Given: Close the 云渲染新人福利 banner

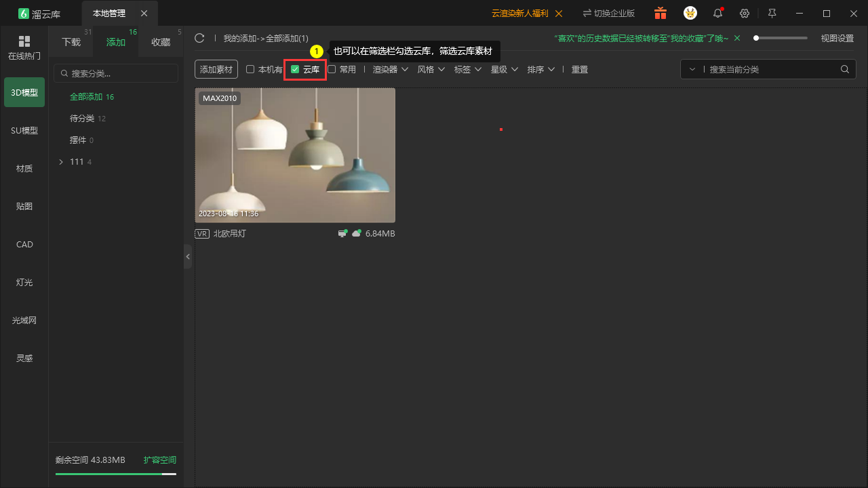Looking at the screenshot, I should (x=559, y=14).
